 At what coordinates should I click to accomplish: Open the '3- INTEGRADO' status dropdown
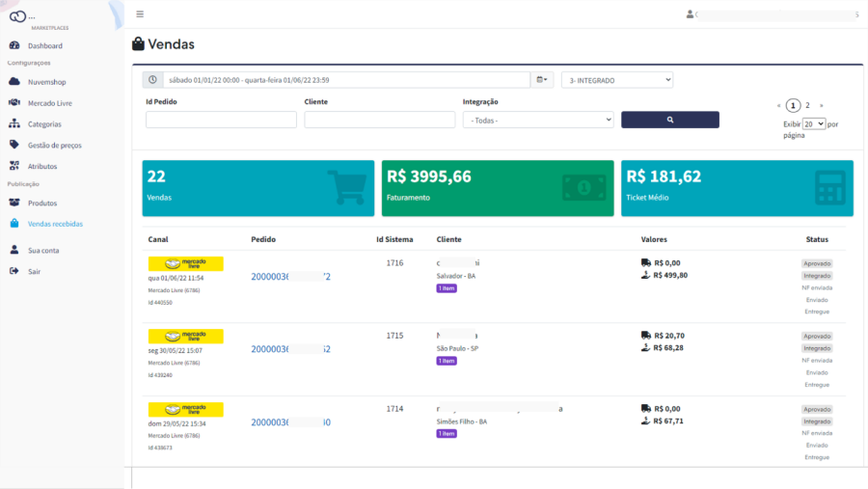(617, 80)
